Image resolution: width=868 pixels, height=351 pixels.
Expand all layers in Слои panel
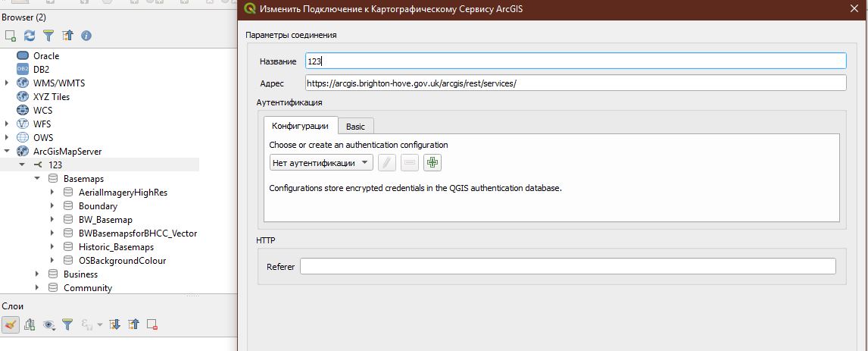click(x=114, y=325)
